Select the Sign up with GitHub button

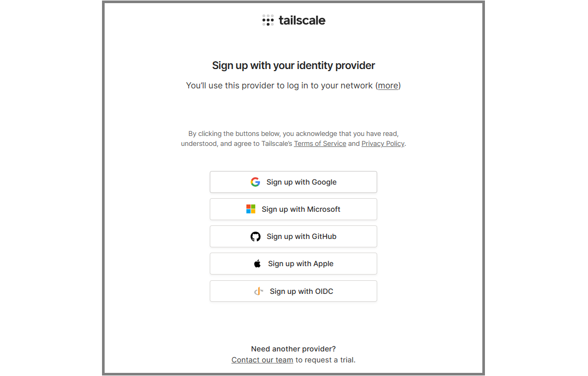[293, 236]
